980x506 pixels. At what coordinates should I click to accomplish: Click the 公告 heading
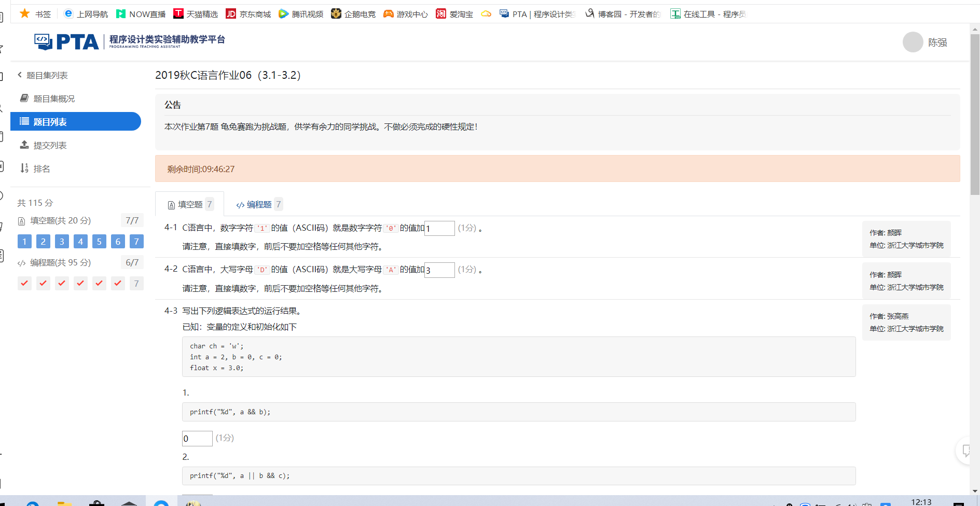(x=173, y=105)
